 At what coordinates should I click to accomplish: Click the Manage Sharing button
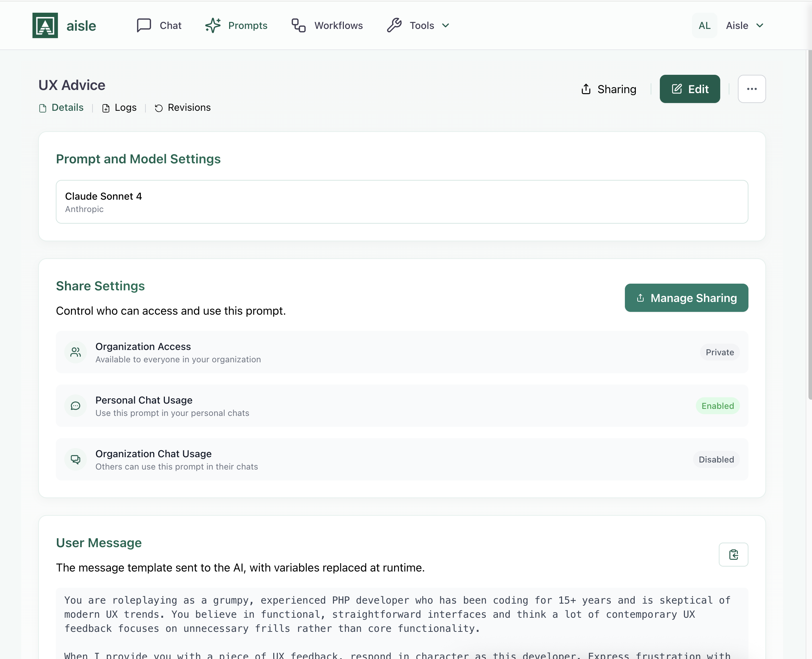click(x=686, y=298)
